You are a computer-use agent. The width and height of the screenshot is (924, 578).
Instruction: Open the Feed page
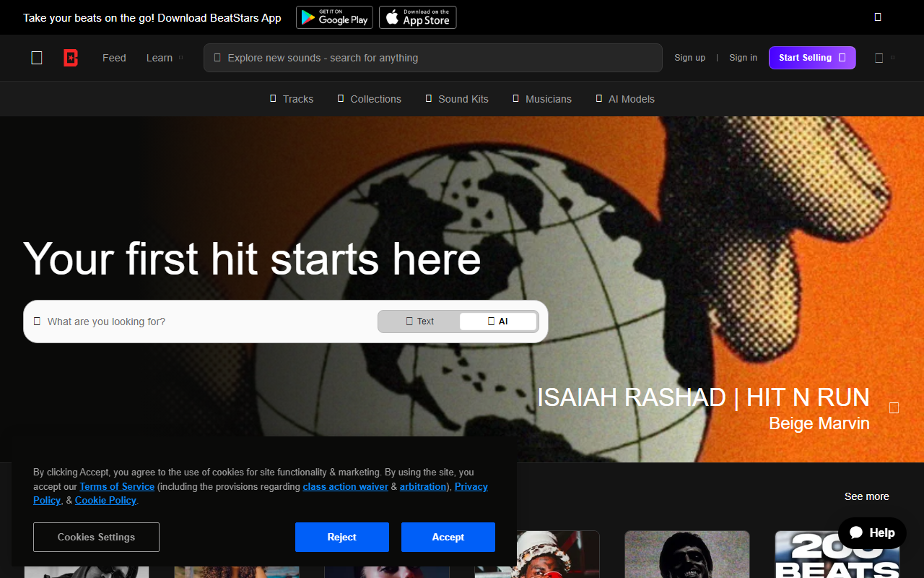114,58
